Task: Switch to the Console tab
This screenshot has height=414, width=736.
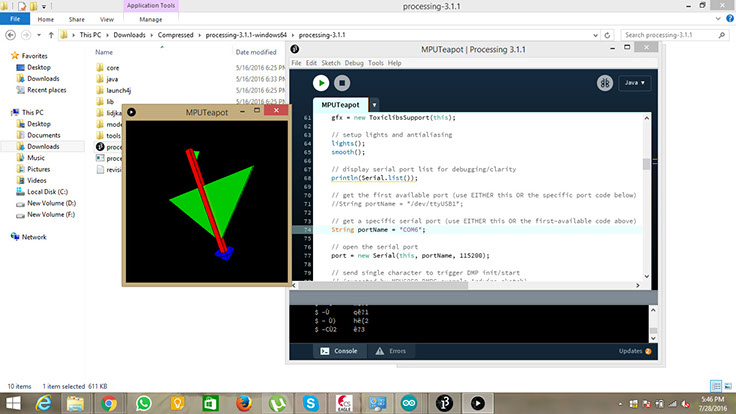Action: tap(339, 351)
